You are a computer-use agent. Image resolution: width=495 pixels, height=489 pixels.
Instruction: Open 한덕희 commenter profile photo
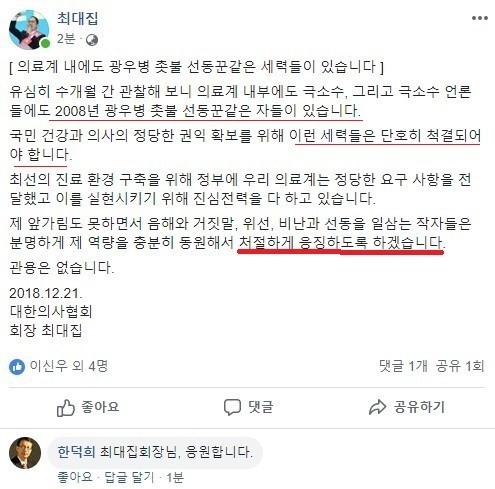pyautogui.click(x=25, y=453)
